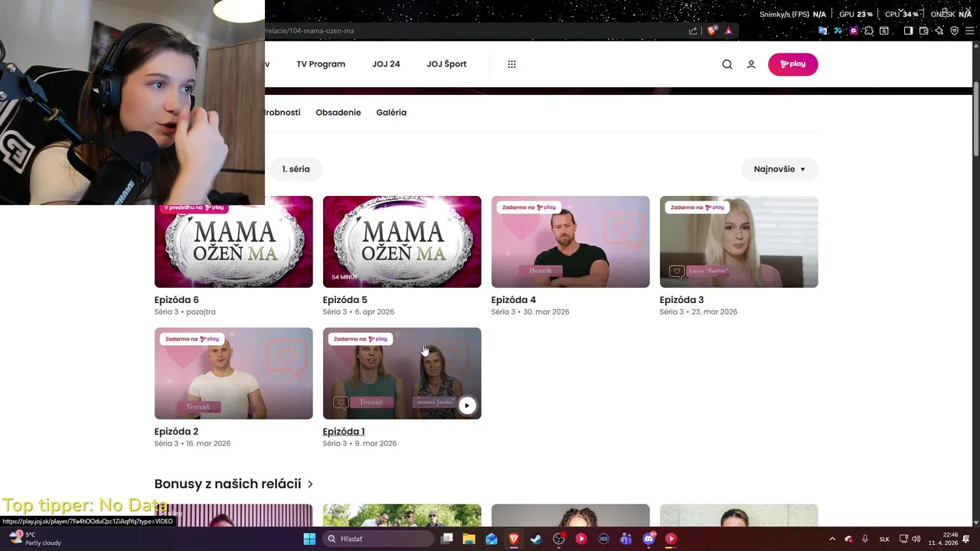Switch to Brave browser in taskbar

click(514, 539)
